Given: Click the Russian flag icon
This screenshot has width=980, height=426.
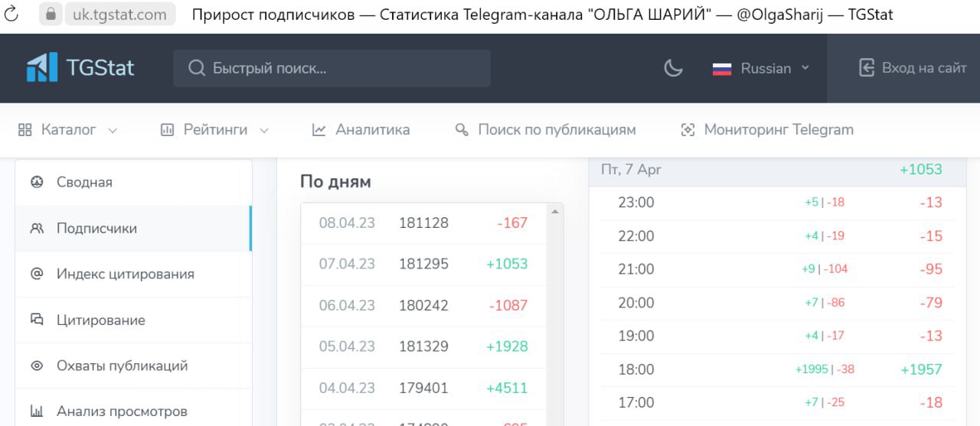Looking at the screenshot, I should pyautogui.click(x=722, y=69).
